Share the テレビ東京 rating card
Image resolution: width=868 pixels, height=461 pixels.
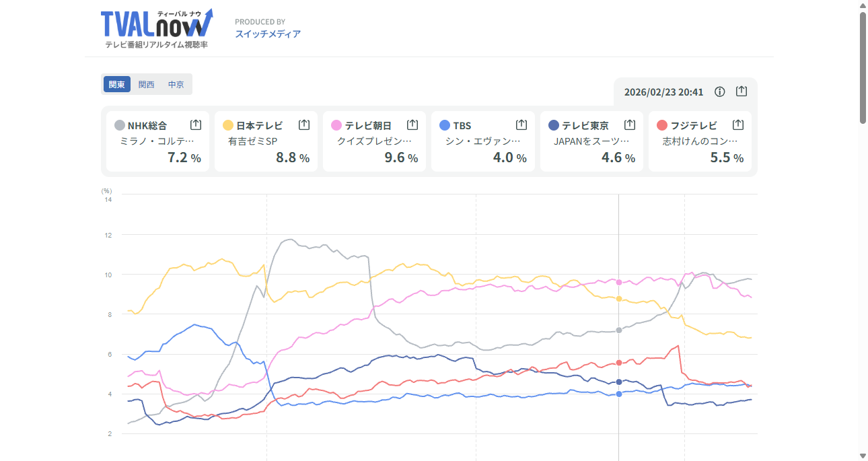[x=630, y=125]
